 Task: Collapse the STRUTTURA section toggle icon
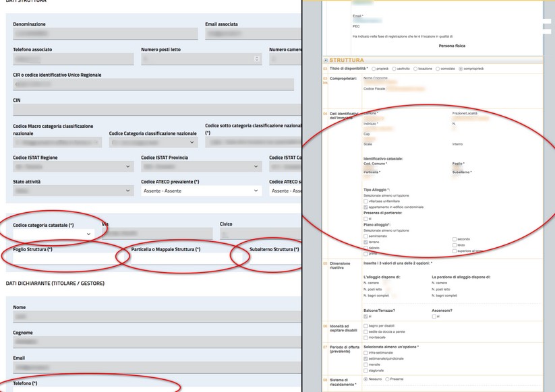tap(326, 61)
